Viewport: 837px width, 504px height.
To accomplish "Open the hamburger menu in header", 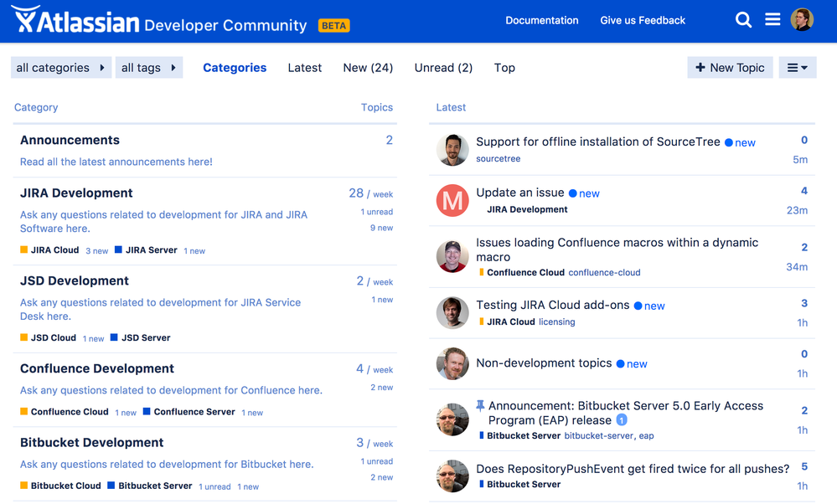I will click(x=772, y=20).
